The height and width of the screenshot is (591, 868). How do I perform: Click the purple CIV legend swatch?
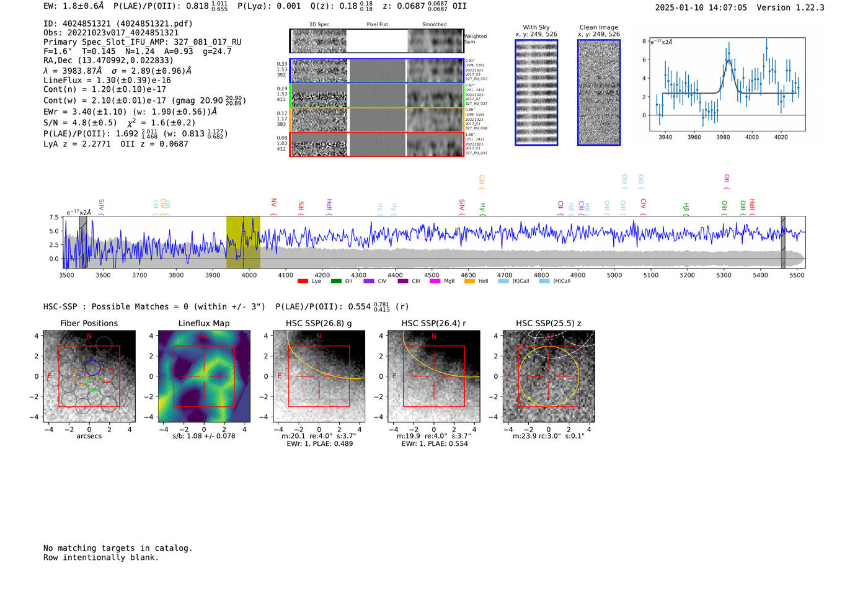click(369, 282)
